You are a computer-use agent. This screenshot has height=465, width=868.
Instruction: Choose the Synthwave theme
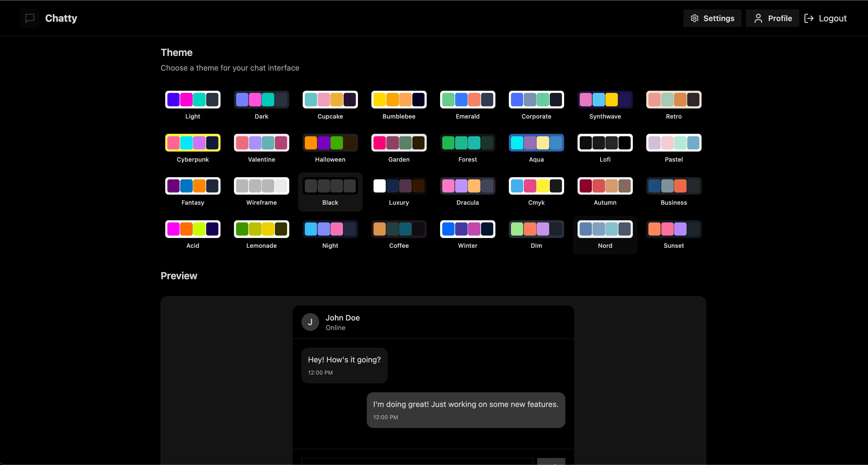(605, 100)
